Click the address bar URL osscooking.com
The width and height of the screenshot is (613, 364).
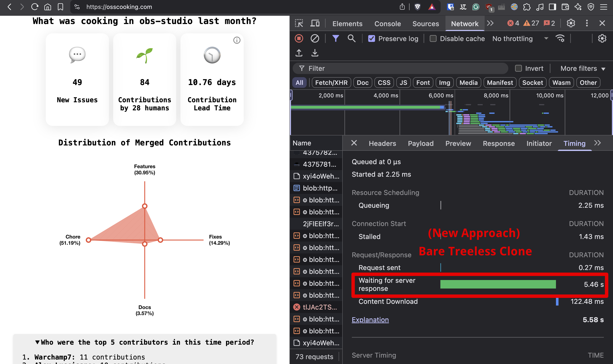click(x=119, y=7)
